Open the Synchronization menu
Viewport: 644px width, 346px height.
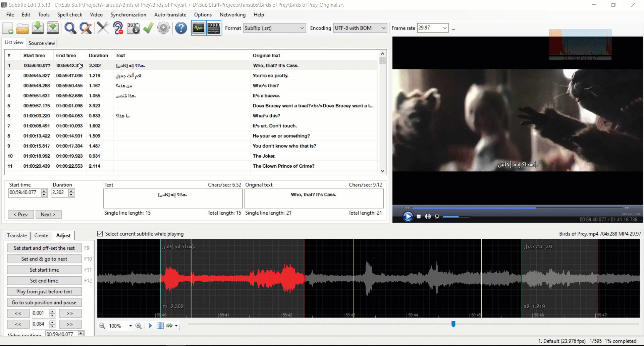[128, 15]
